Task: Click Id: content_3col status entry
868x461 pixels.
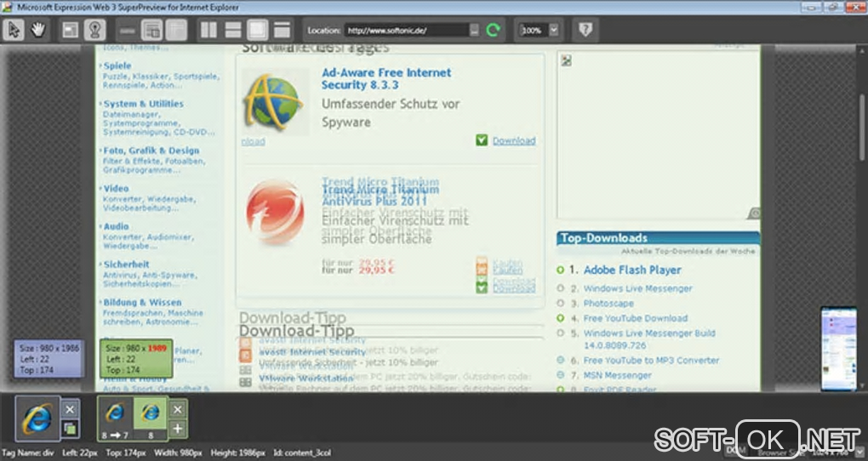Action: pyautogui.click(x=302, y=452)
